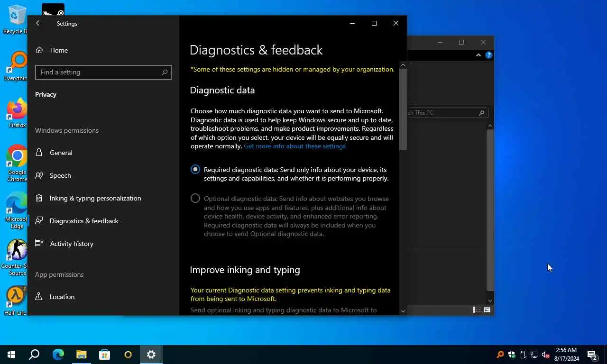Click the muted volume tray icon
607x364 pixels.
[546, 355]
